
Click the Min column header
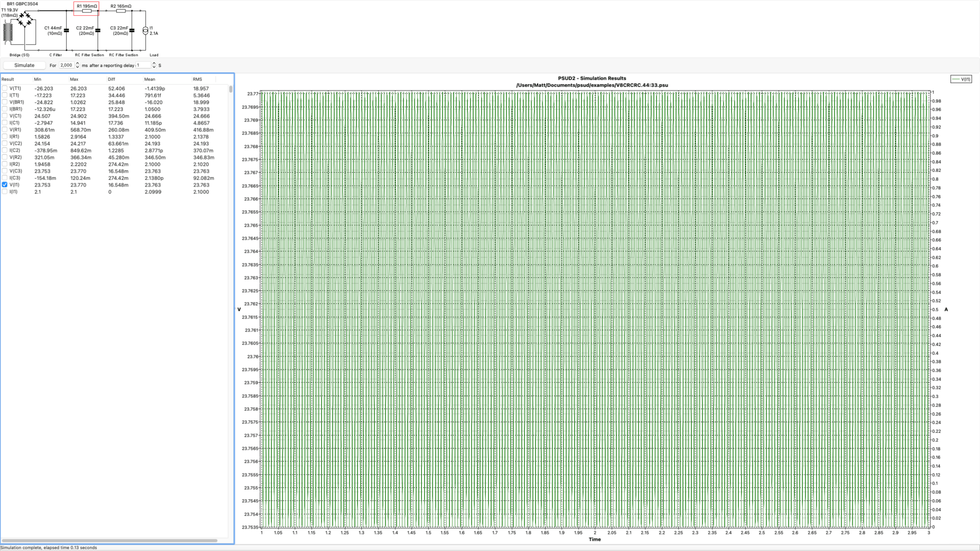(x=50, y=79)
